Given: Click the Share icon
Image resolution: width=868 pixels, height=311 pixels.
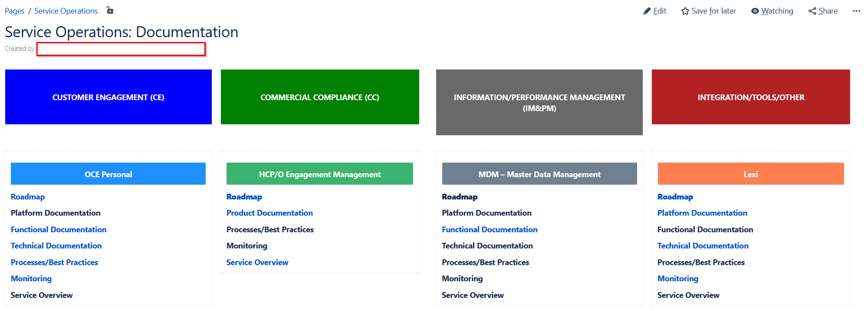Looking at the screenshot, I should coord(812,11).
